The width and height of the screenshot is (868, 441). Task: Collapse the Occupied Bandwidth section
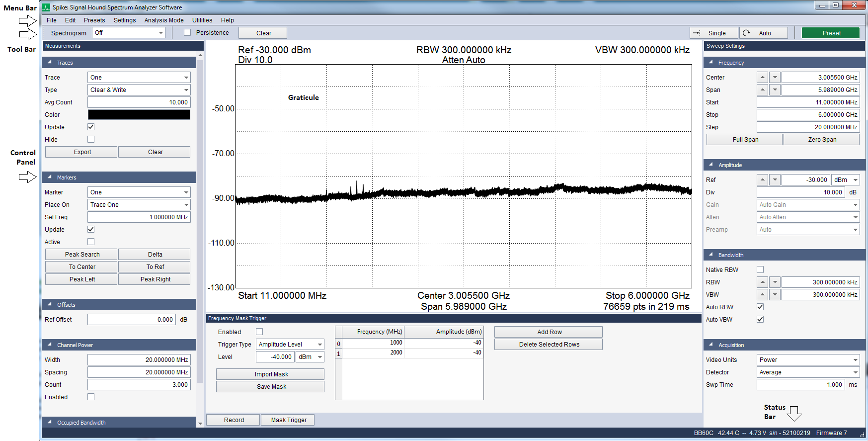[x=50, y=423]
